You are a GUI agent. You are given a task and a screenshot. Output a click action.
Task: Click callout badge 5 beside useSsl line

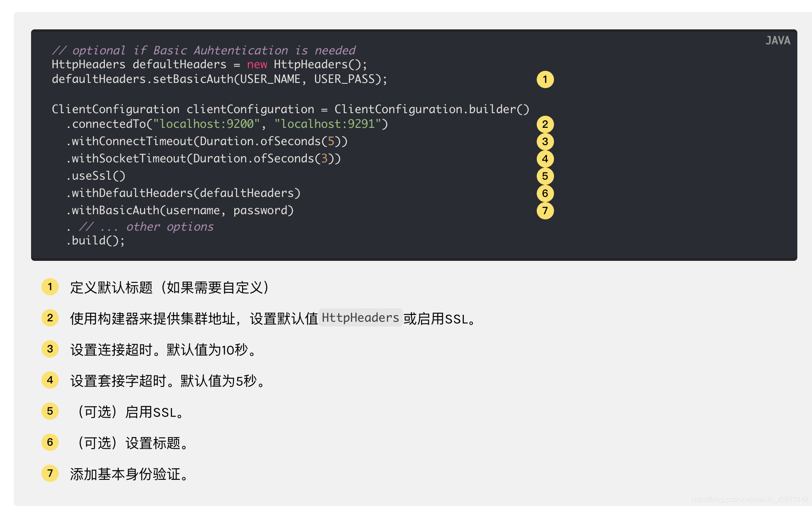point(545,176)
